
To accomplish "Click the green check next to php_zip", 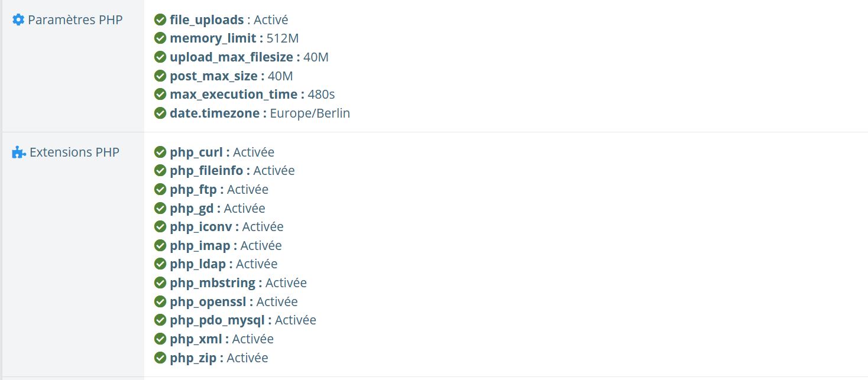I will tap(160, 358).
